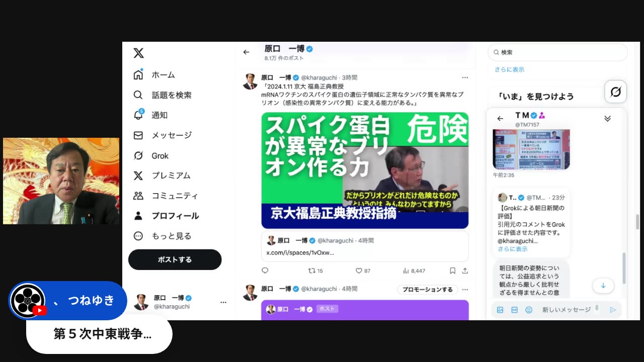This screenshot has height=362, width=644.
Task: Go back in the TM chat panel
Action: (500, 119)
